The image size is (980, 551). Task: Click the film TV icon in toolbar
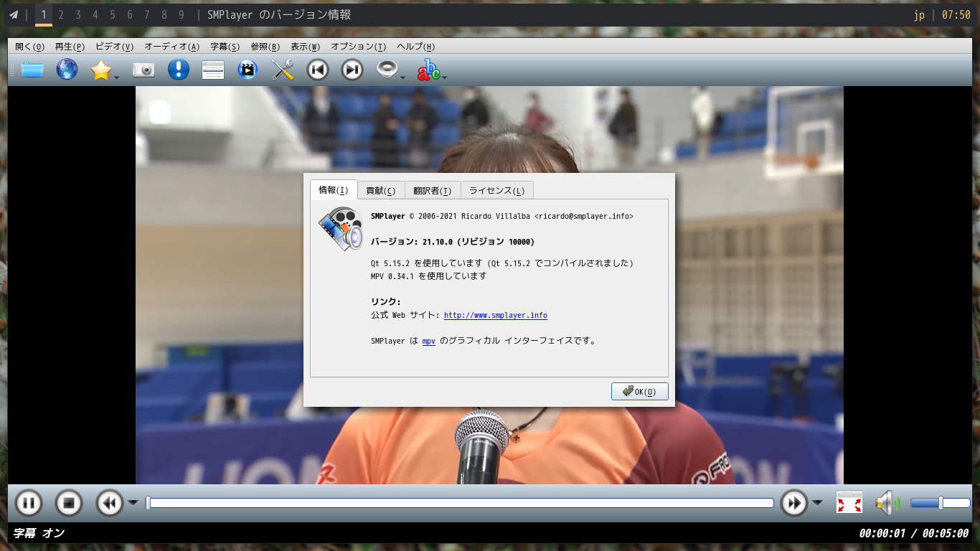[248, 70]
